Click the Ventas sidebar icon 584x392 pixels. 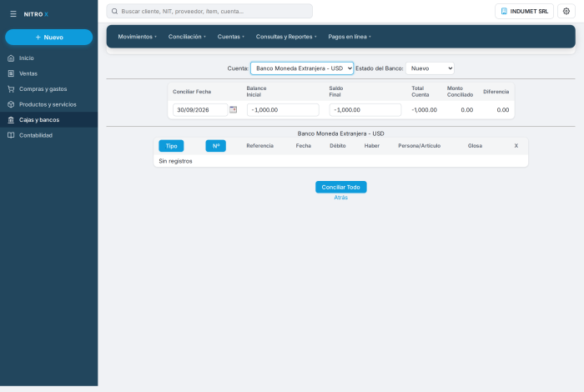(11, 73)
